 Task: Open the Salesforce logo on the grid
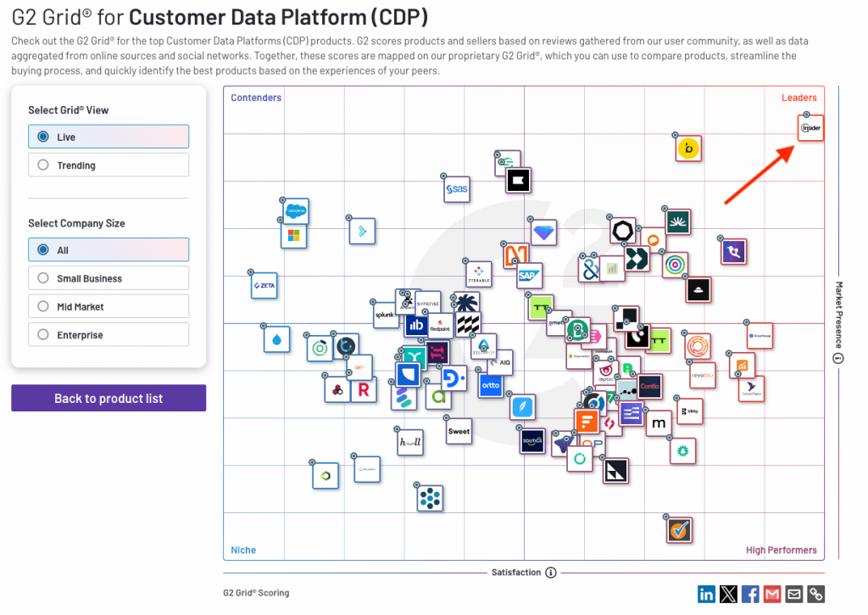295,210
